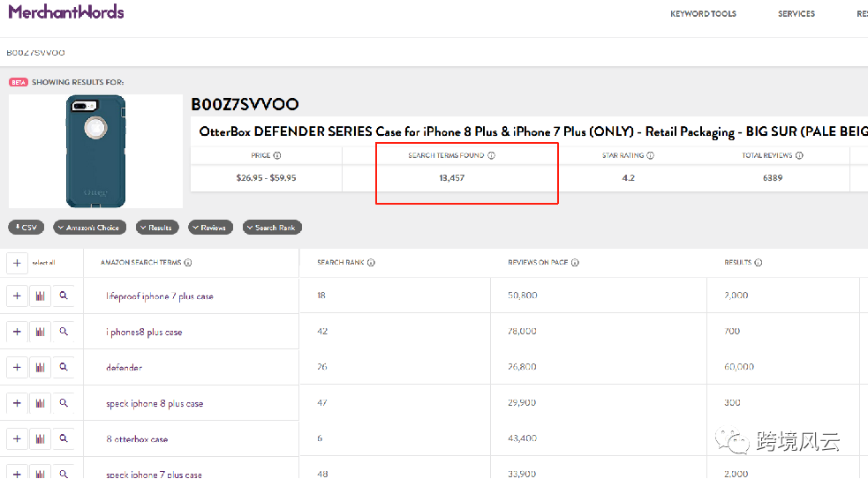The height and width of the screenshot is (479, 868).
Task: Click magnifier icon in 'defender' row
Action: click(64, 367)
